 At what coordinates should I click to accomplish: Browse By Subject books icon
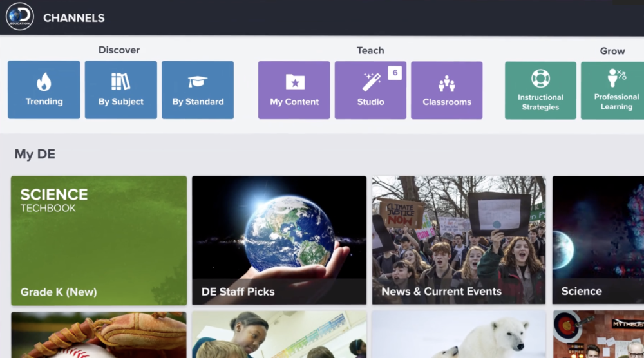(x=121, y=90)
